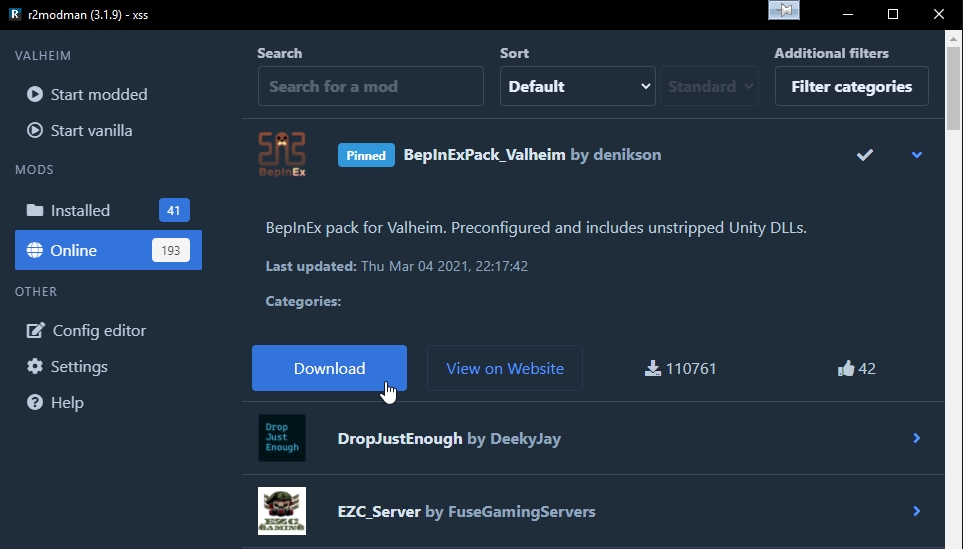
Task: Open Filter categories
Action: 851,86
